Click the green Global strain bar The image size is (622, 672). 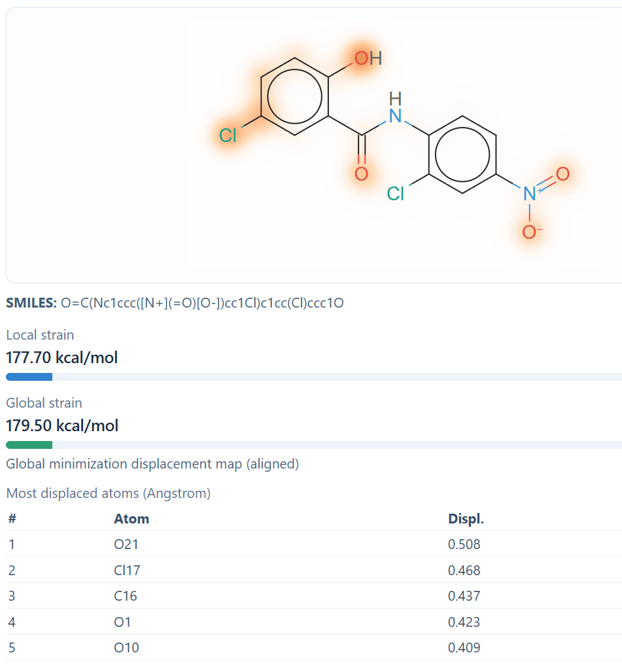[x=29, y=445]
